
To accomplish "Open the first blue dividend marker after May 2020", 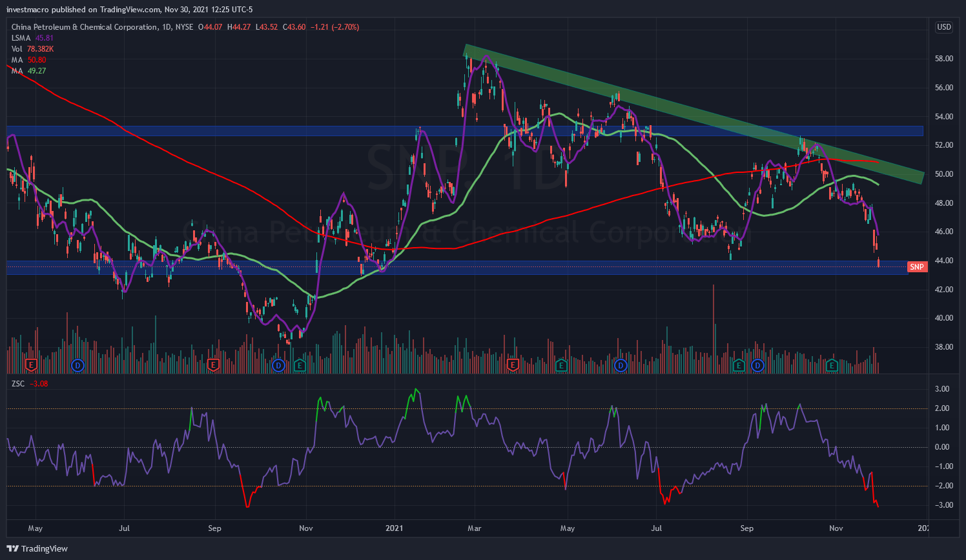I will (x=77, y=365).
